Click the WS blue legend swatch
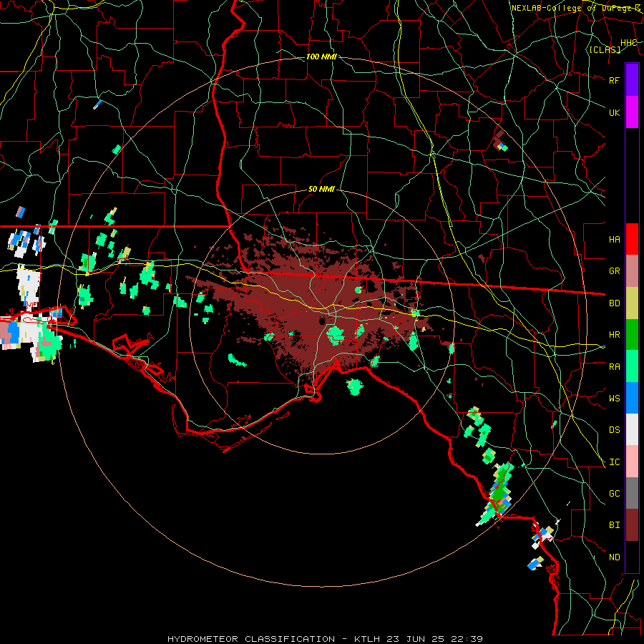 [632, 398]
